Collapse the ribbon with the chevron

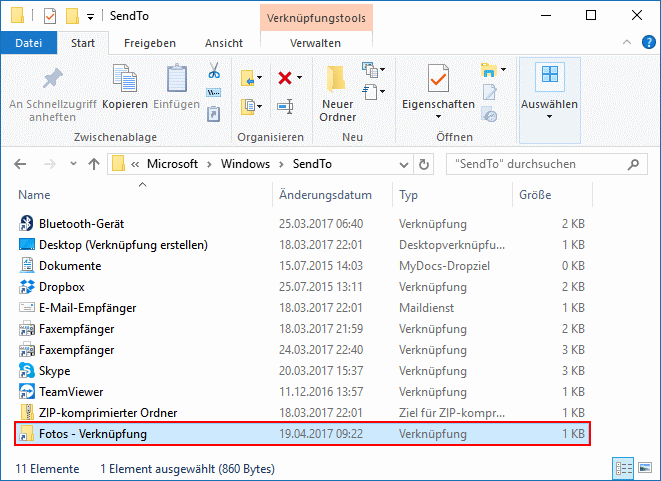click(x=627, y=42)
